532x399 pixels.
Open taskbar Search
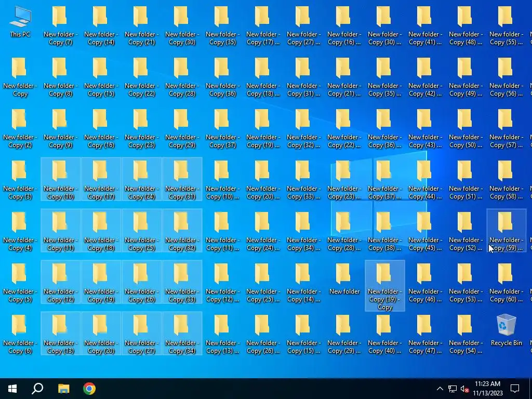[x=37, y=389]
